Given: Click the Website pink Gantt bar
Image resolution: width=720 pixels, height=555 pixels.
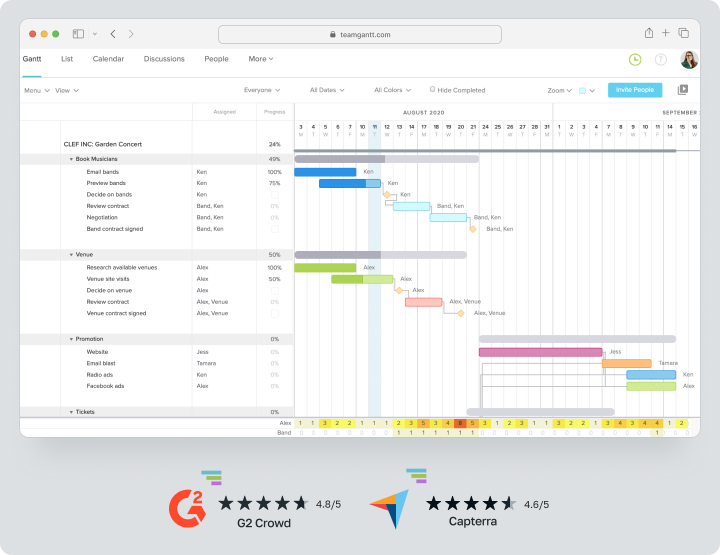Looking at the screenshot, I should 540,352.
